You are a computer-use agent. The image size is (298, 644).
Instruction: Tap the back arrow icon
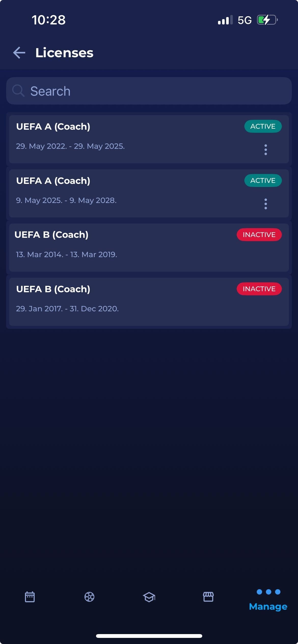(x=19, y=53)
